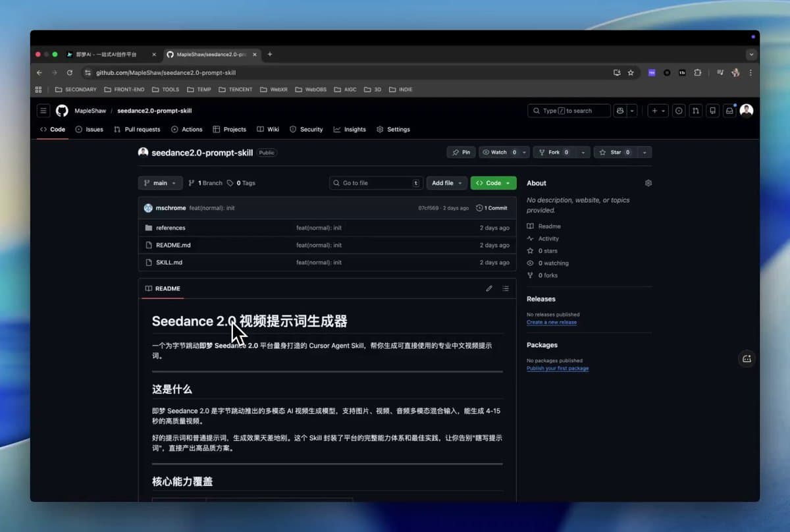Click the browser back arrow
The image size is (790, 532).
click(39, 72)
